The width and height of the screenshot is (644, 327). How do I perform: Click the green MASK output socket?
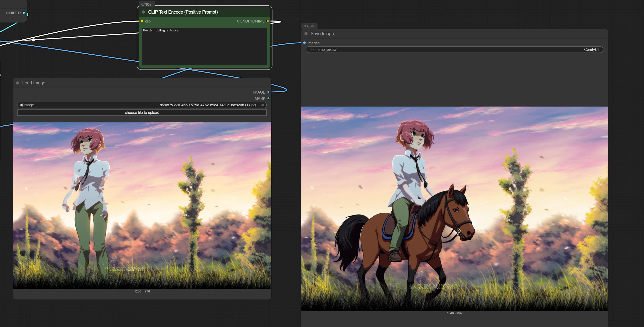pyautogui.click(x=268, y=98)
